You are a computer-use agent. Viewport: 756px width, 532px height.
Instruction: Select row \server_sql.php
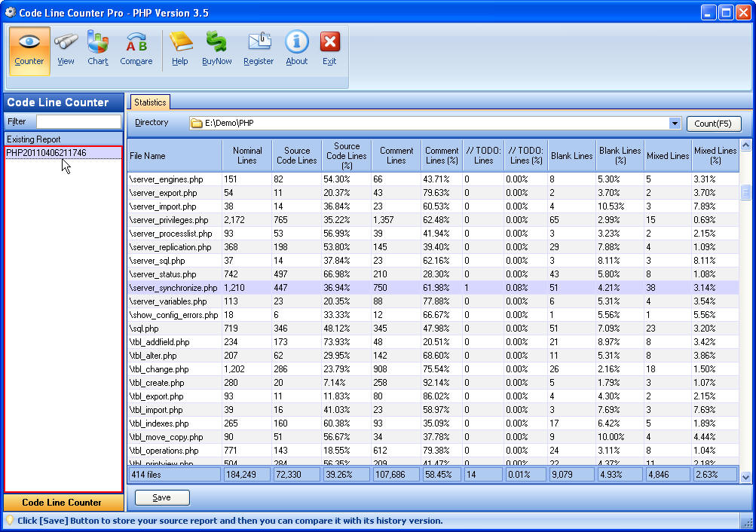pyautogui.click(x=433, y=261)
